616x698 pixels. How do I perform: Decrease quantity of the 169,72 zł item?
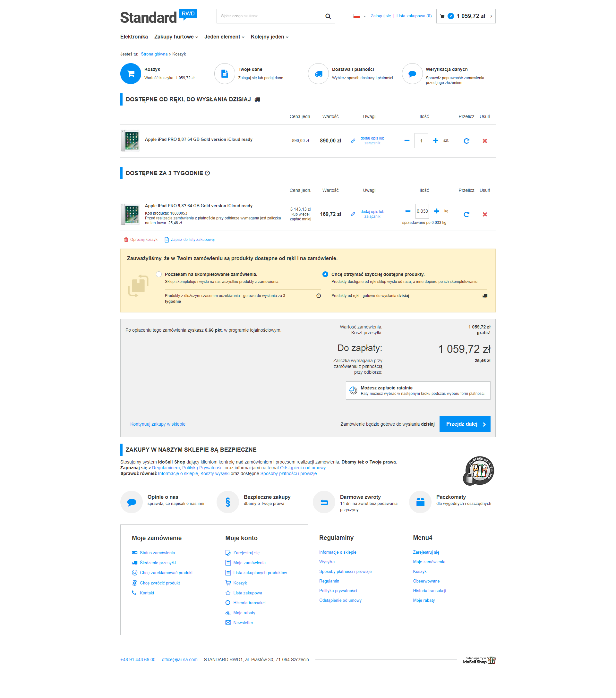pyautogui.click(x=408, y=211)
